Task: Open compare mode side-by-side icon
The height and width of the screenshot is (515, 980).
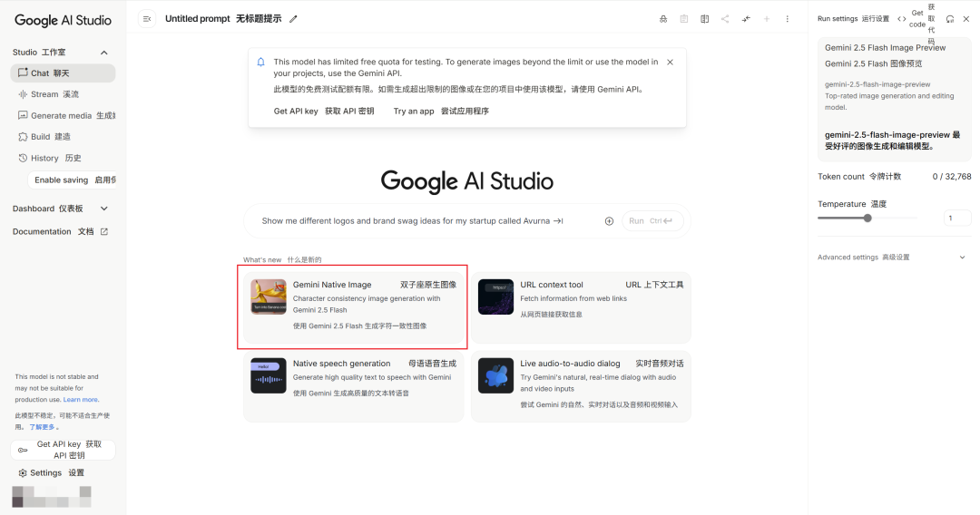Action: tap(704, 19)
